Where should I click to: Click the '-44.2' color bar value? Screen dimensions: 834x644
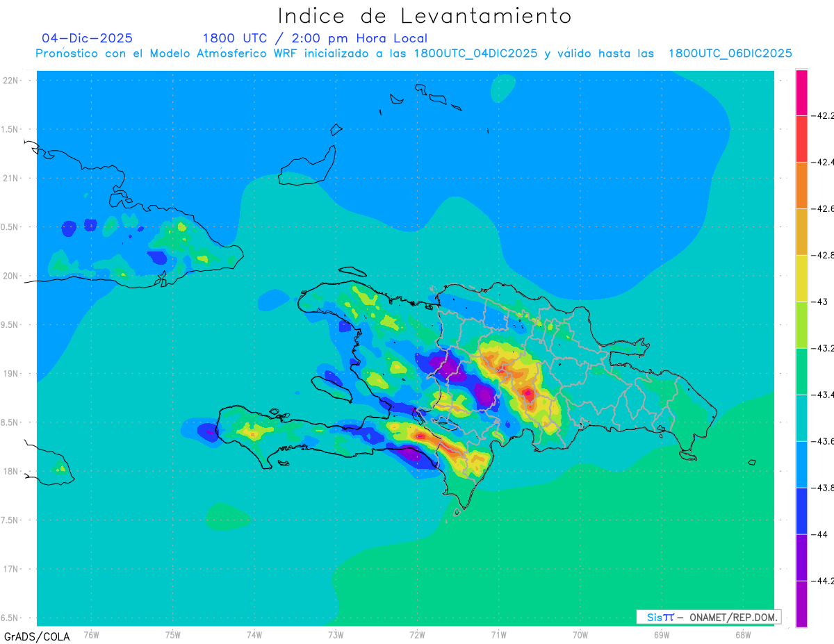coord(824,581)
